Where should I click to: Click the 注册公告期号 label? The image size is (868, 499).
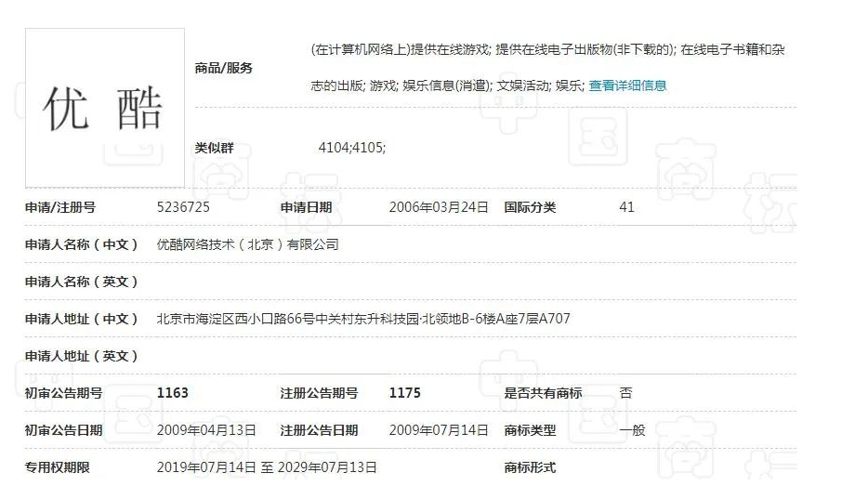click(319, 393)
